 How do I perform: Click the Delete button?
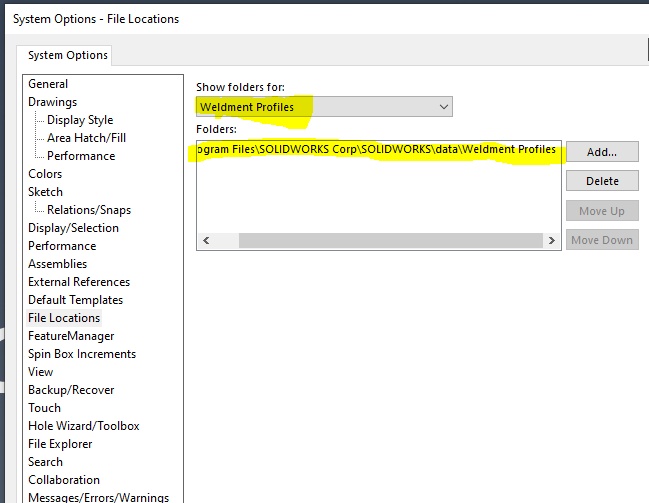(602, 181)
